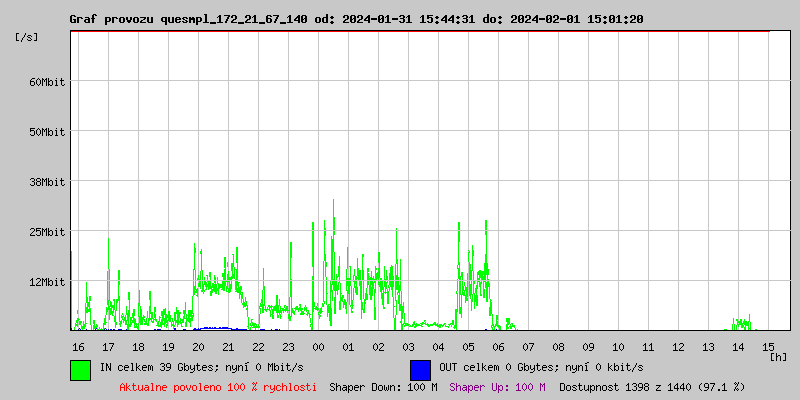Click the 50Mbit y-axis label
Viewport: 800px width, 400px height.
pos(47,132)
